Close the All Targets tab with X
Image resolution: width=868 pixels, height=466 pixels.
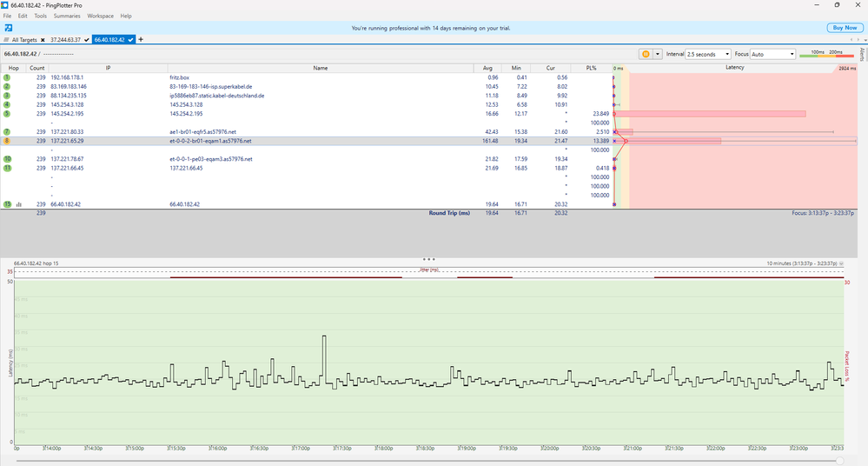pyautogui.click(x=42, y=40)
